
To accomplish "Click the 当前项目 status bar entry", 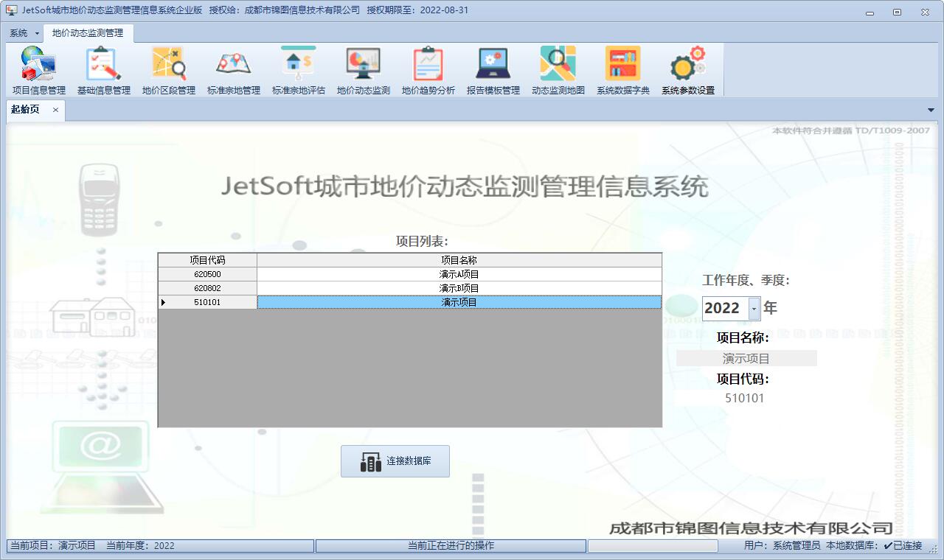I will click(52, 546).
